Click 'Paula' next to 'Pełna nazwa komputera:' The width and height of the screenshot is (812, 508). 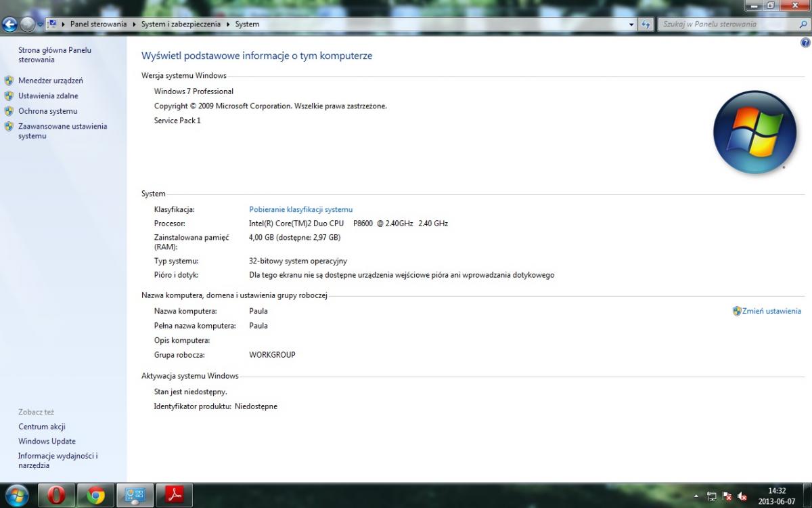click(x=258, y=326)
